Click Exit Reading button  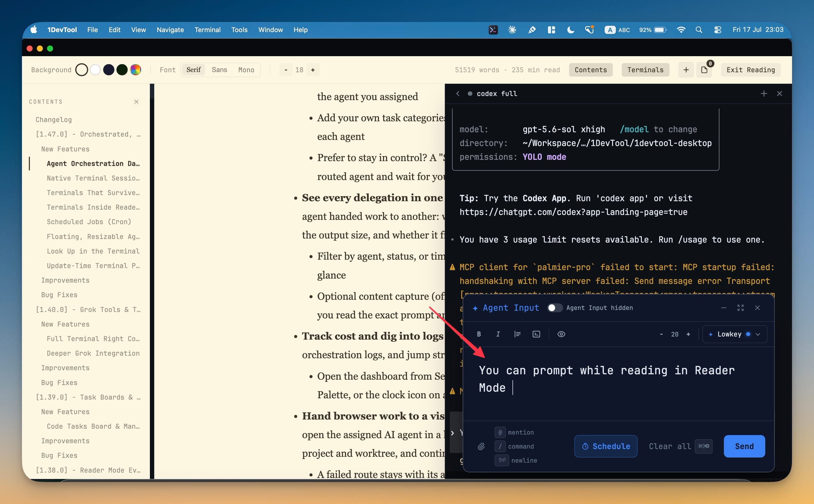pos(750,70)
